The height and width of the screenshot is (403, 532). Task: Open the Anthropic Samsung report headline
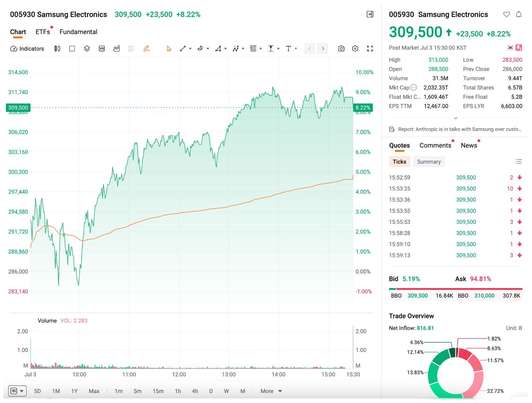(460, 129)
